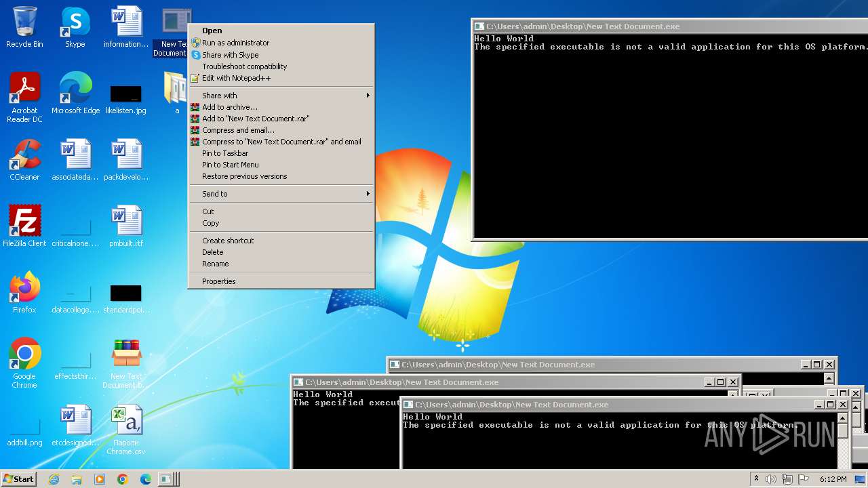Open Google Chrome from the taskbar
This screenshot has width=868, height=488.
[123, 479]
